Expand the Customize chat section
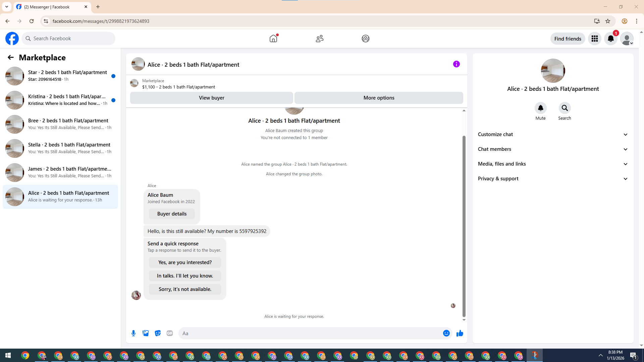This screenshot has width=644, height=362. (553, 134)
